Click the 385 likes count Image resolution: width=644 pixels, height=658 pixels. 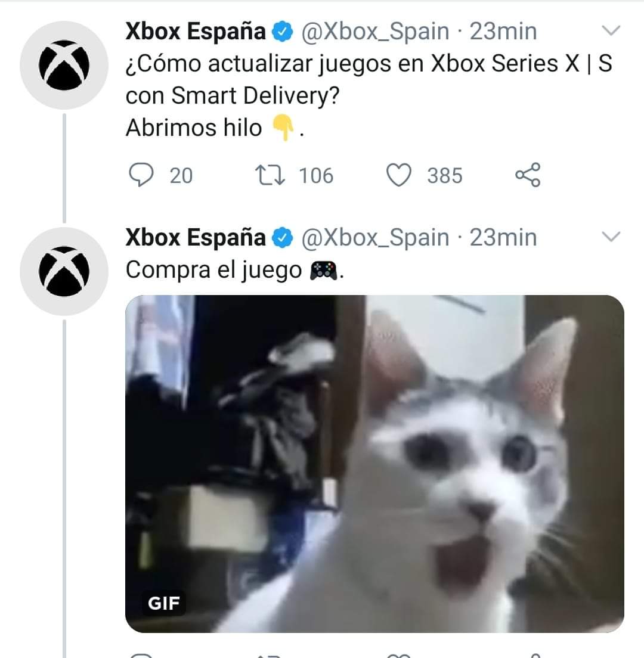click(445, 176)
